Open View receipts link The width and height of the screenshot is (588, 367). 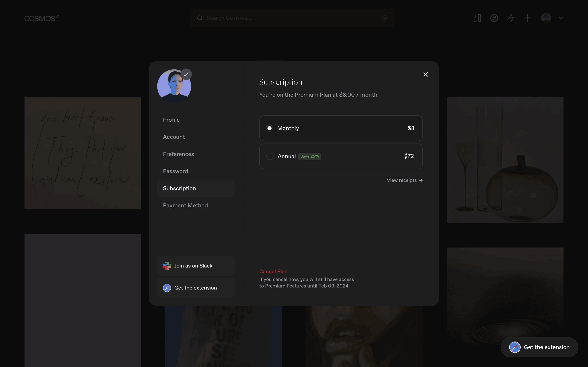click(x=404, y=180)
